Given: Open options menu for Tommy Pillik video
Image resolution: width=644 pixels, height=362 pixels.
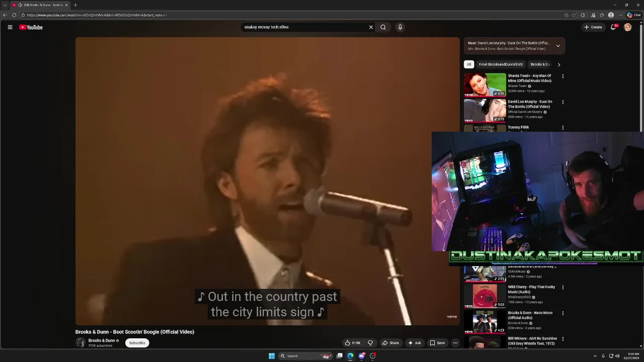Looking at the screenshot, I should 562,128.
